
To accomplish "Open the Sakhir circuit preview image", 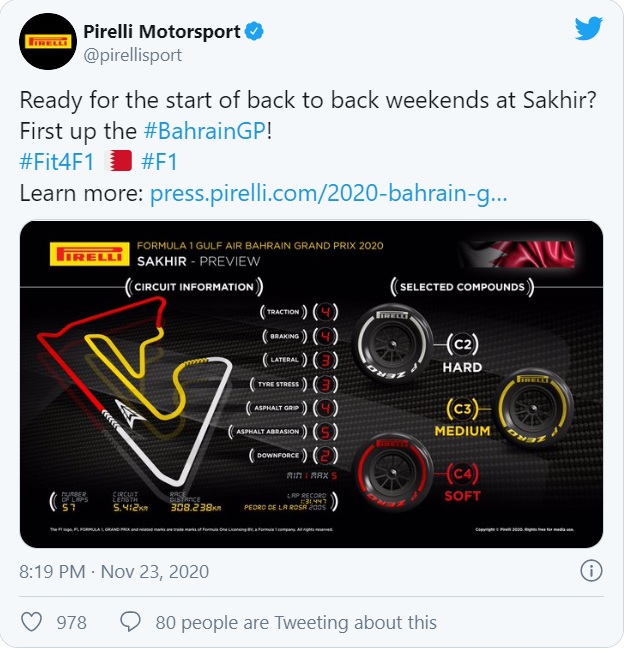I will [312, 384].
